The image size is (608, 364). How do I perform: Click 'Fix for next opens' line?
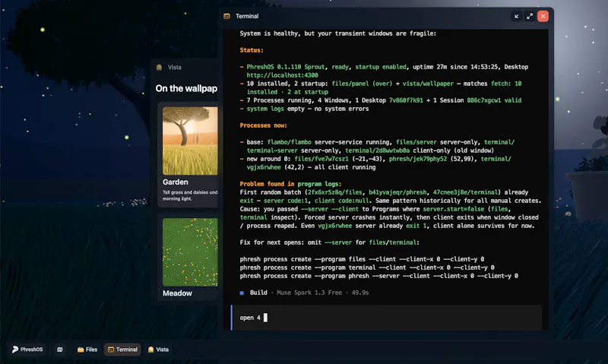pyautogui.click(x=329, y=242)
